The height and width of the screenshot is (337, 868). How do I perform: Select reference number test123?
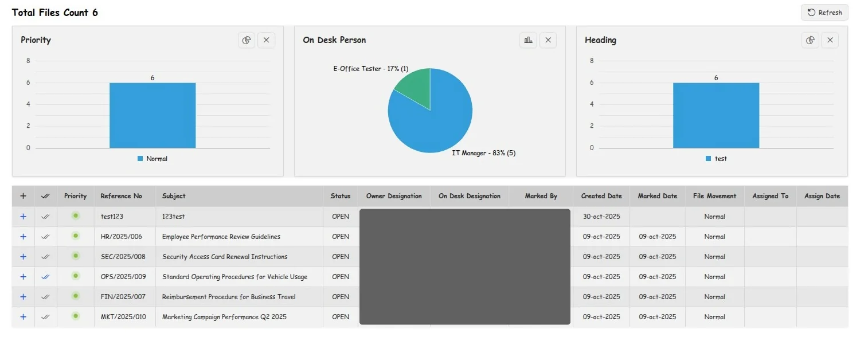click(x=112, y=217)
